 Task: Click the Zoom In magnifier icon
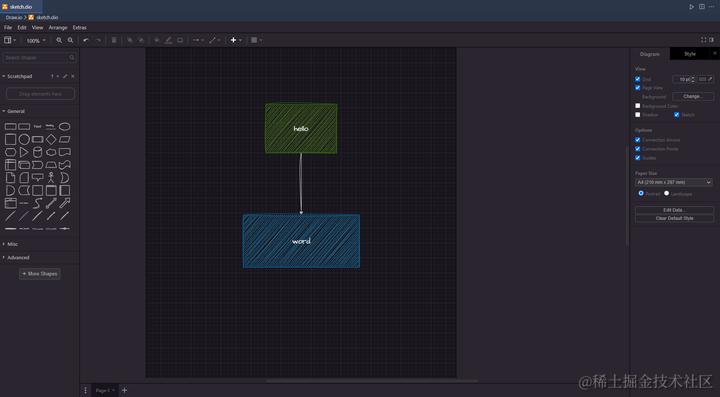[x=59, y=40]
